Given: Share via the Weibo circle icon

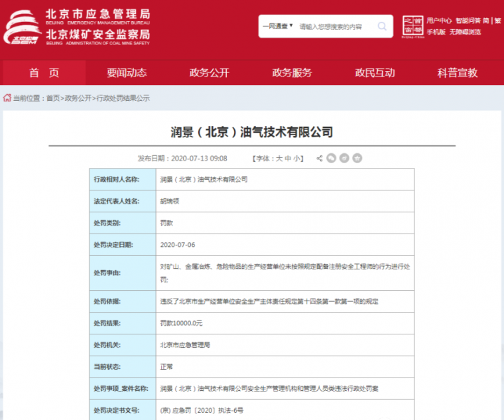Looking at the screenshot, I should point(344,159).
